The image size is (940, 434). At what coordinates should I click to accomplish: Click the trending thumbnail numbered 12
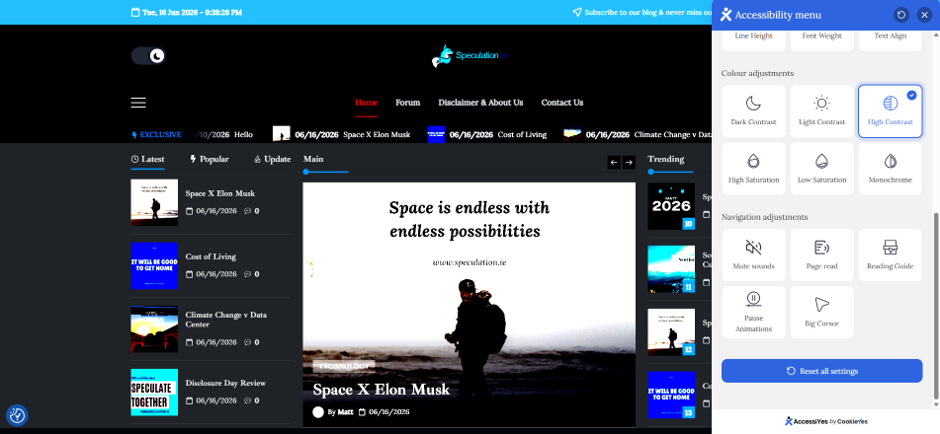click(x=671, y=332)
